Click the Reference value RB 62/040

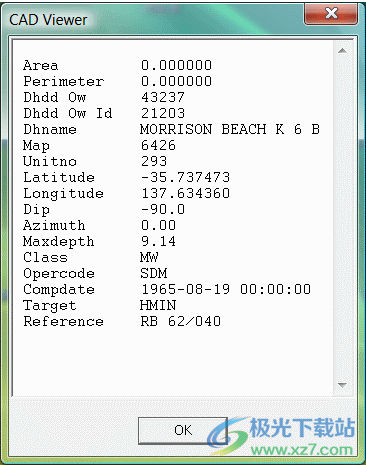pos(180,321)
